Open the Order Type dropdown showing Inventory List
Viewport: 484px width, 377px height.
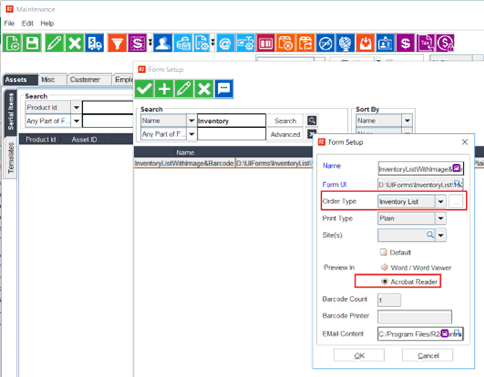[441, 202]
